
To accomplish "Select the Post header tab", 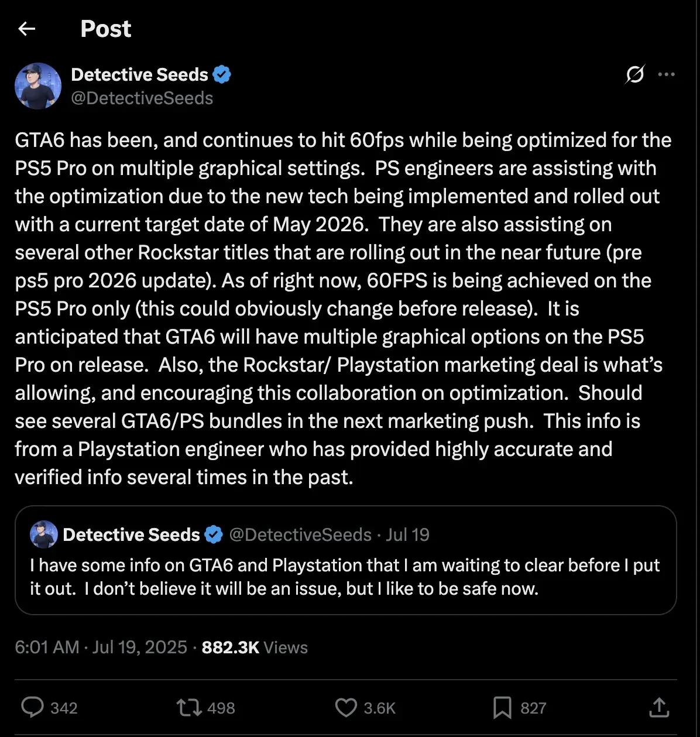I will [105, 29].
